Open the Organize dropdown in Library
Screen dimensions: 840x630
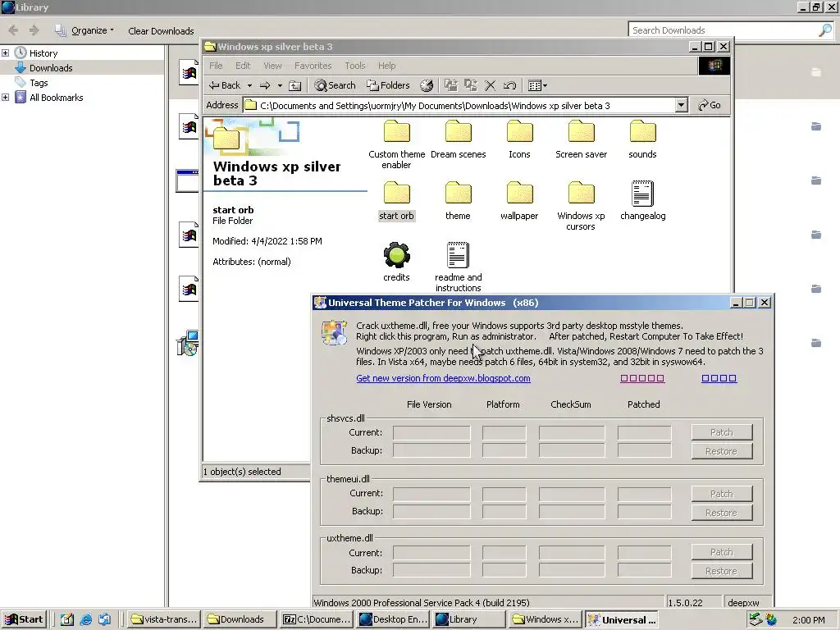click(84, 30)
